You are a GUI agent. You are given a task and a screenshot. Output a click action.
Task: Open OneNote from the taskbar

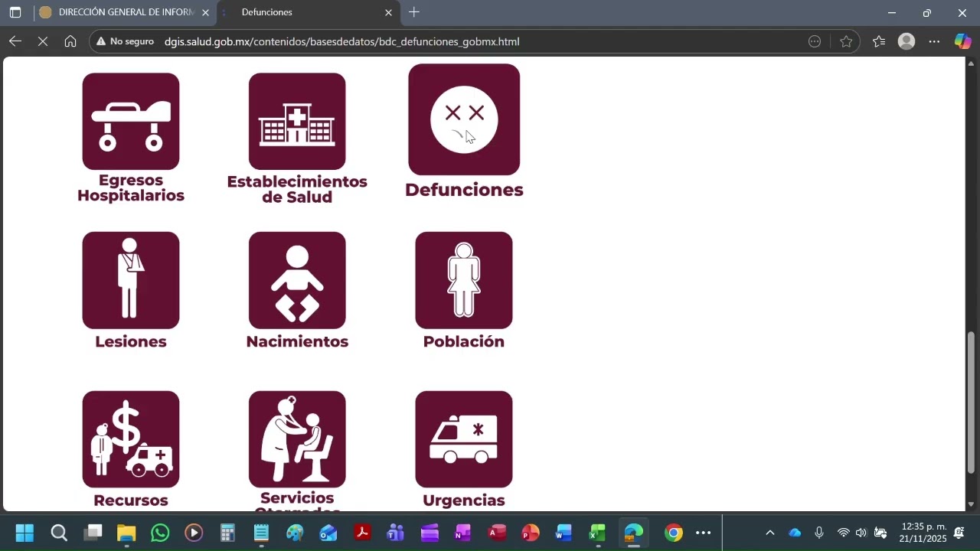[x=463, y=533]
